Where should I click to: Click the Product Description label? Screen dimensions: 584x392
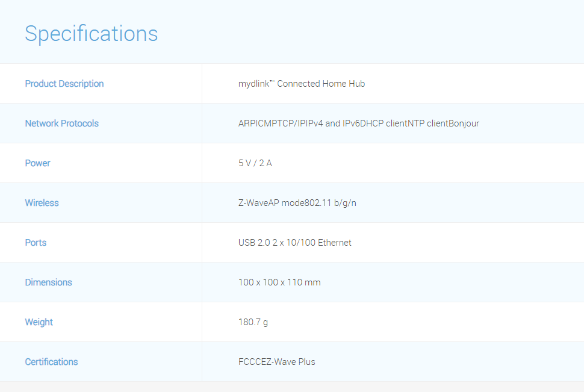pyautogui.click(x=64, y=84)
